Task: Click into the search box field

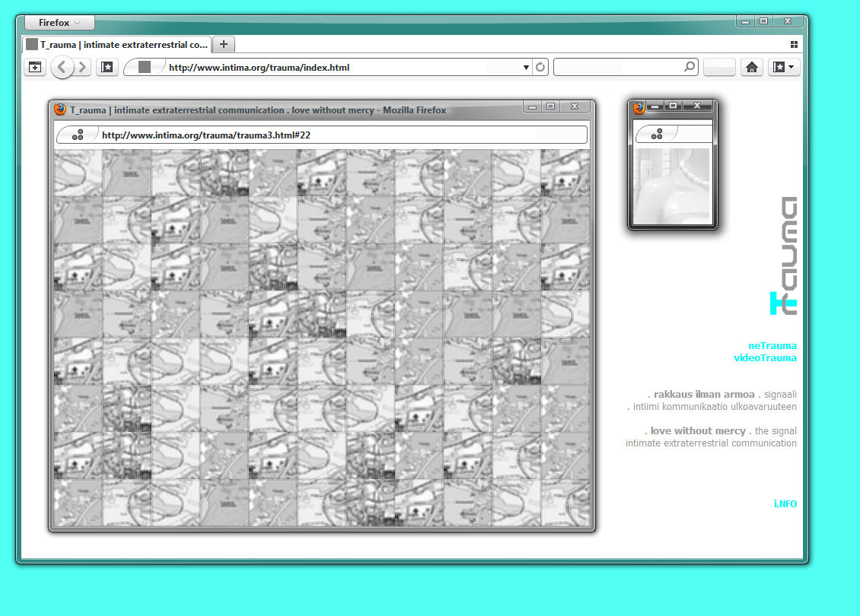Action: coord(616,67)
